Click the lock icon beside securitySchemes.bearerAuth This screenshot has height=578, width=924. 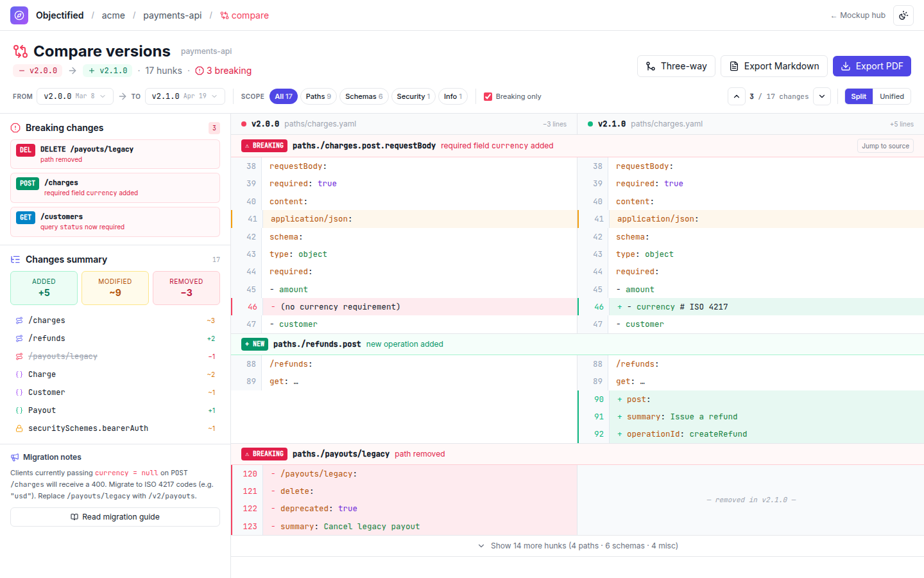(x=19, y=428)
